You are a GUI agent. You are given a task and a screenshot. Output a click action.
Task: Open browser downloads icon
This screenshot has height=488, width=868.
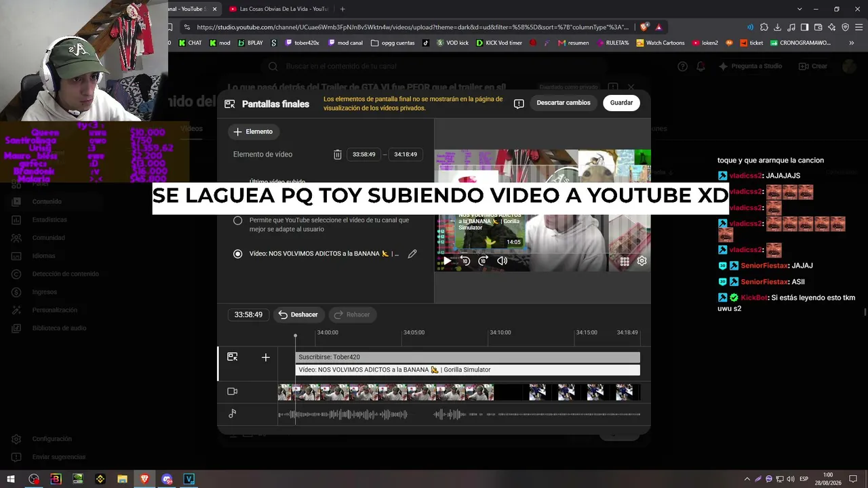[x=777, y=27]
